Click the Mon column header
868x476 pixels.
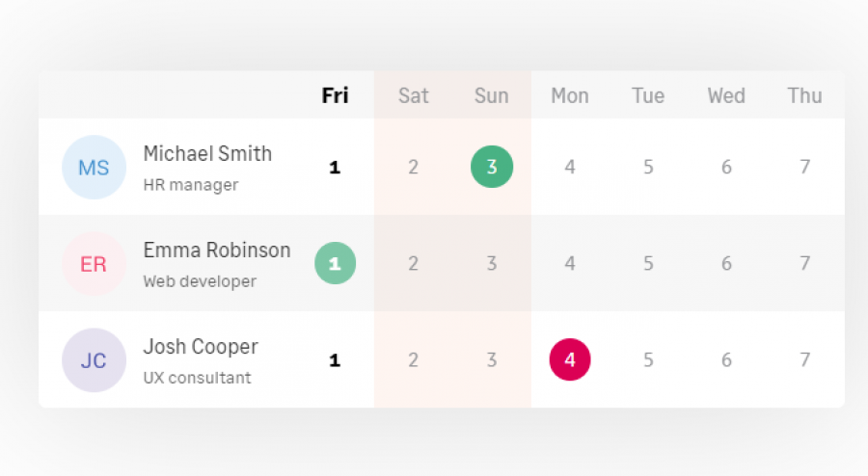click(x=570, y=95)
